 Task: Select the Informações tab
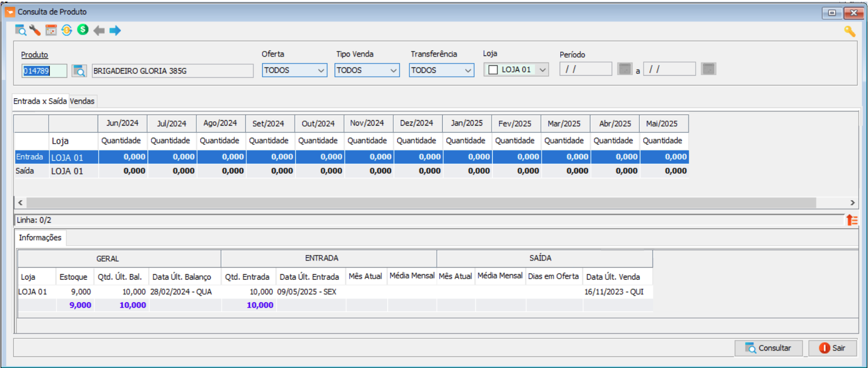[40, 237]
